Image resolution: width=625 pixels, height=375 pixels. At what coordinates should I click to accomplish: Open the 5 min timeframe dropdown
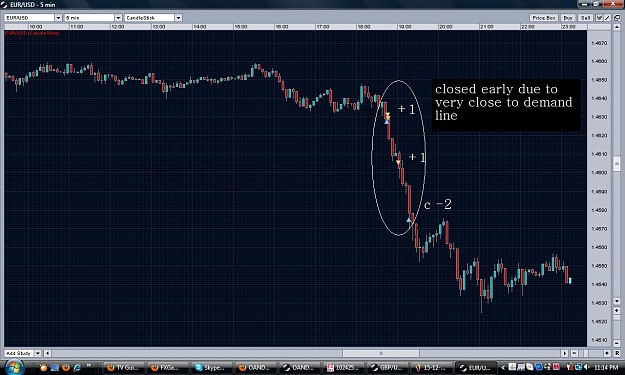118,18
